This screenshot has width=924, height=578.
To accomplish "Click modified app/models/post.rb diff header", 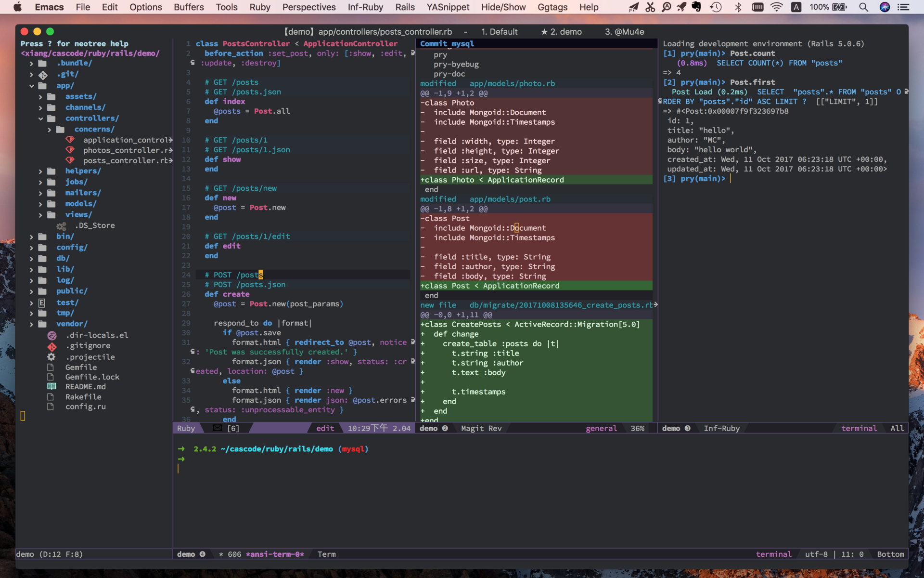I will point(485,199).
